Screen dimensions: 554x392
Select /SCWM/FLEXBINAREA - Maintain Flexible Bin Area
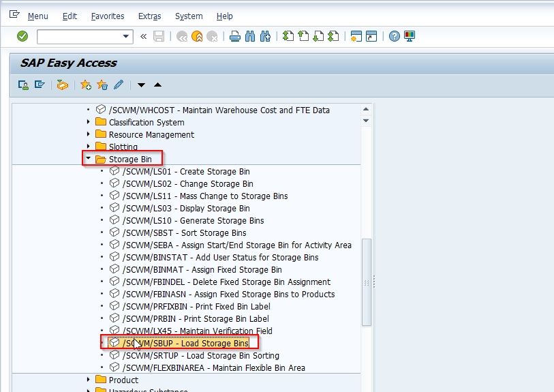(x=214, y=367)
